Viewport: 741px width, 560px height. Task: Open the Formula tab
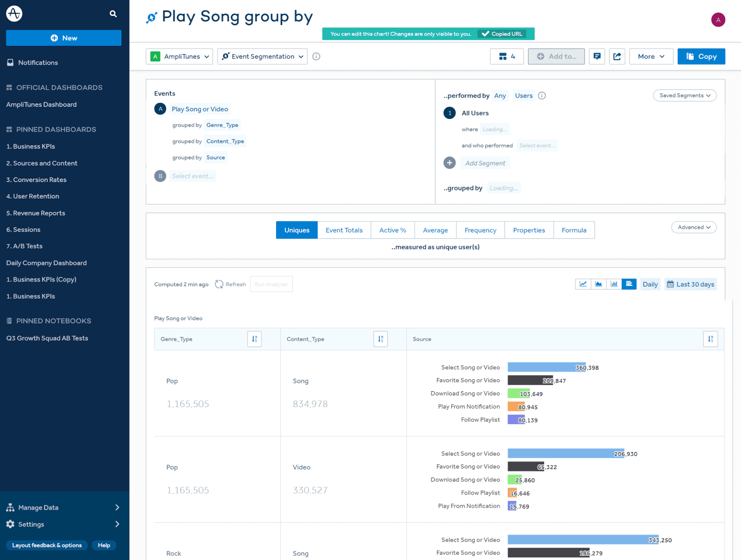coord(574,230)
